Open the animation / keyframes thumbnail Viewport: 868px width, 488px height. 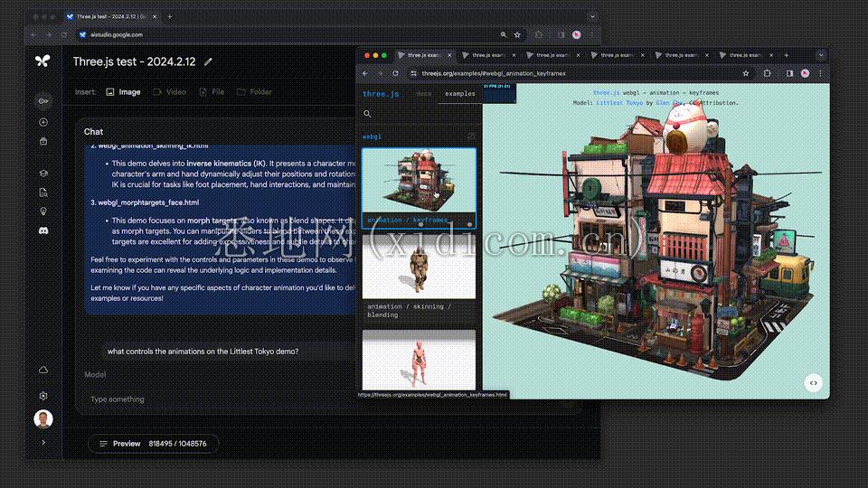coord(419,181)
